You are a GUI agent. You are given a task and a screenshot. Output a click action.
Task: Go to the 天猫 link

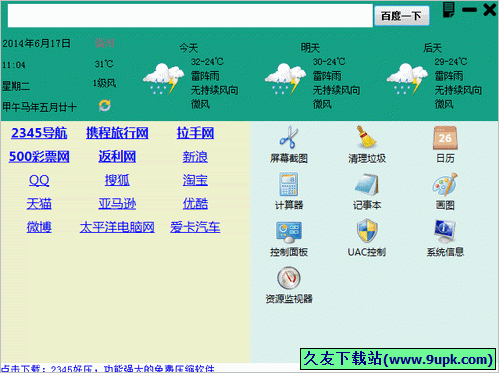point(39,204)
